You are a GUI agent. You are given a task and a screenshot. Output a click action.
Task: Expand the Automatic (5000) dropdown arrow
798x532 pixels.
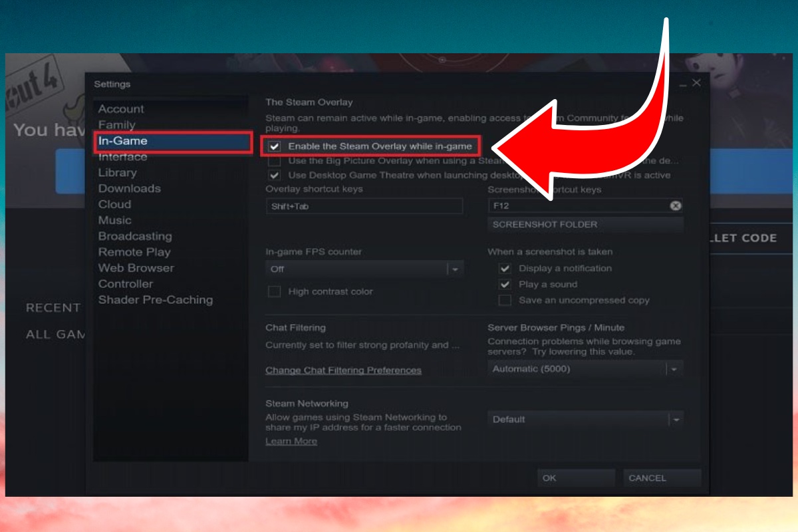[x=675, y=369]
